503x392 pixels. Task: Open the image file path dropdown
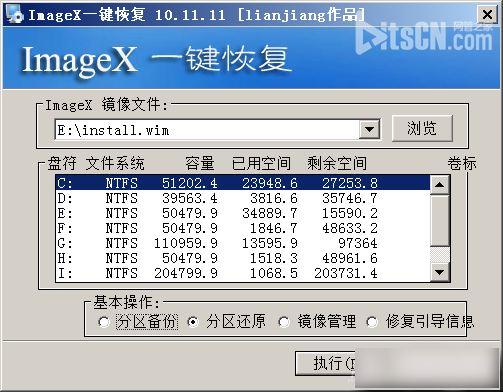pos(369,129)
